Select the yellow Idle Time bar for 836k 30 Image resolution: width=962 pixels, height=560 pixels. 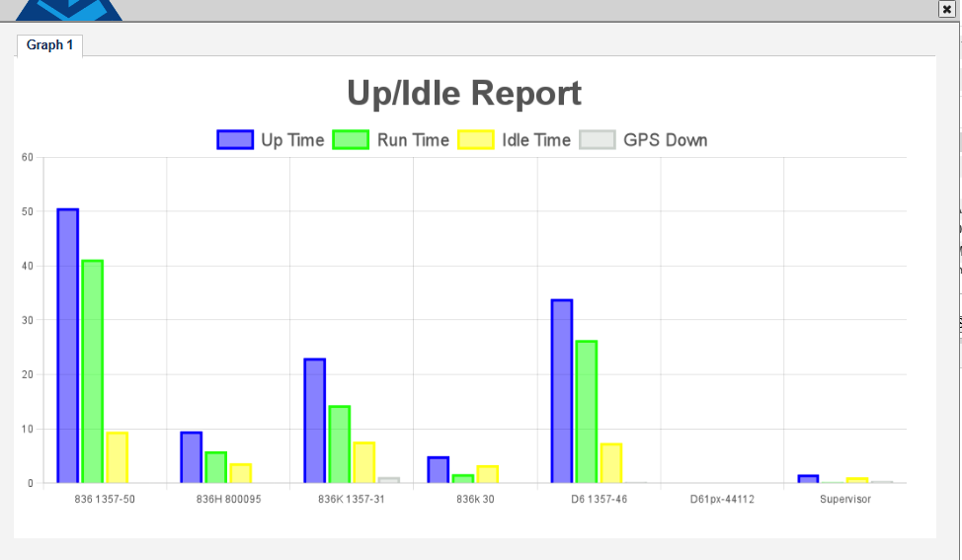pyautogui.click(x=488, y=475)
